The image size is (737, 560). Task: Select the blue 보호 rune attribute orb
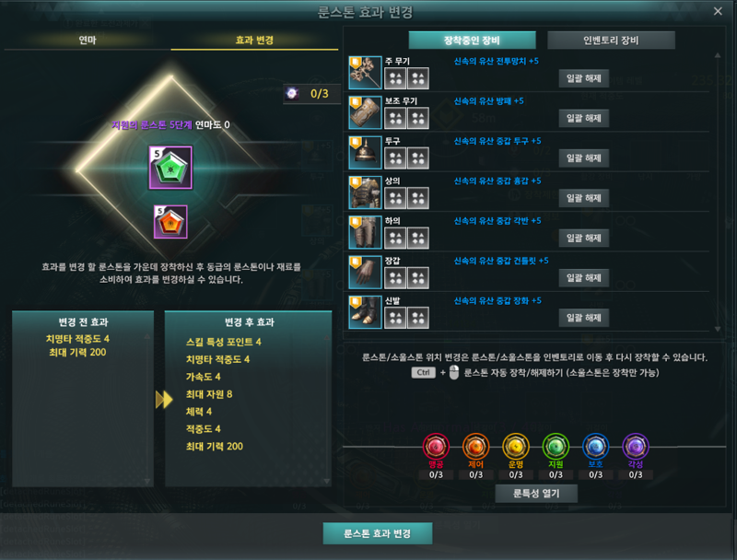point(595,447)
